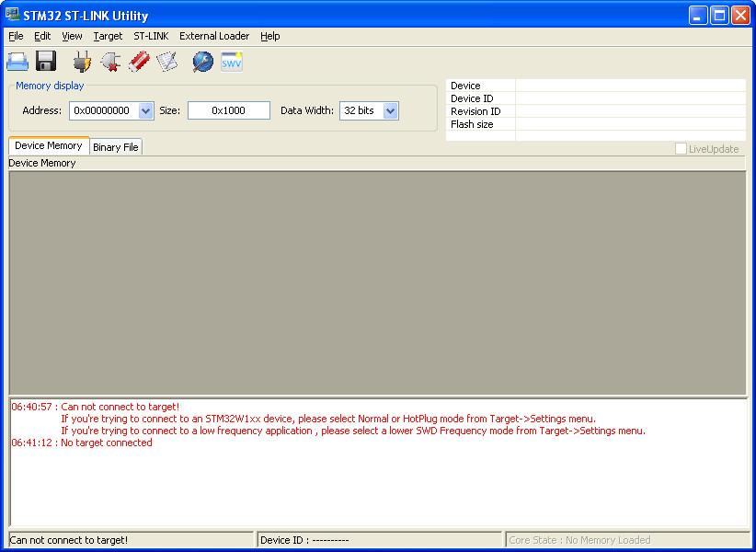This screenshot has height=552, width=756.
Task: Click the STM32W1xx device hint log line
Action: [x=328, y=419]
